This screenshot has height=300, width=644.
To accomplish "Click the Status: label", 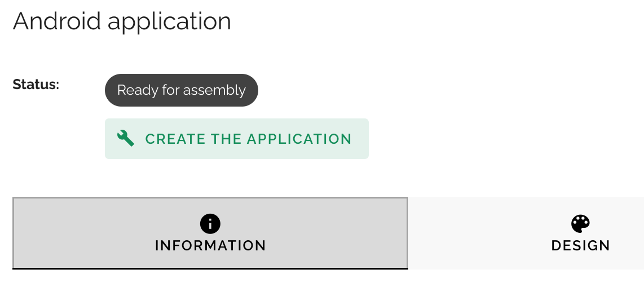I will click(x=36, y=84).
